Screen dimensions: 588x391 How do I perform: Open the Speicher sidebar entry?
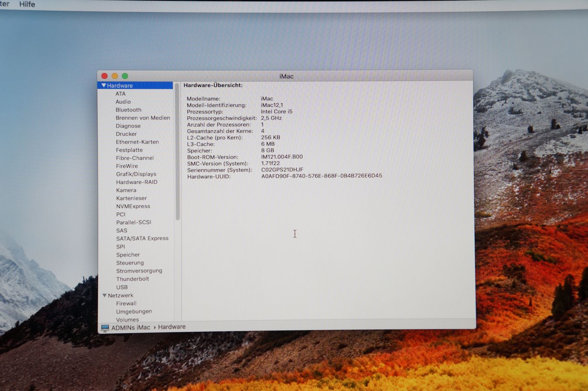[128, 255]
